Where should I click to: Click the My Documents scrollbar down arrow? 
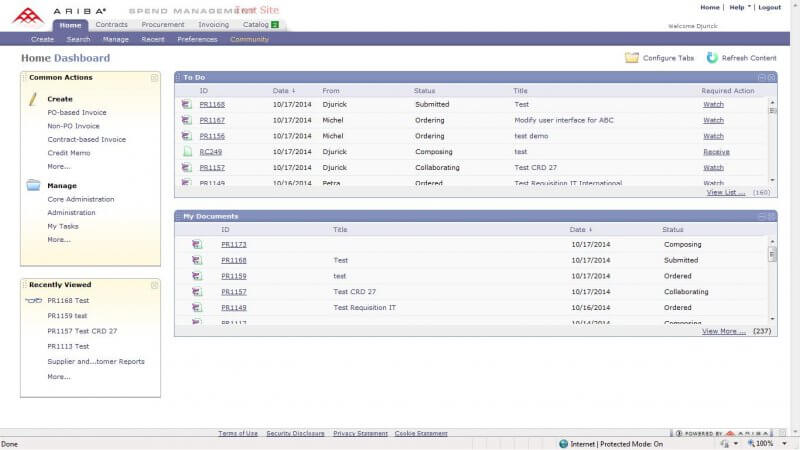click(772, 319)
